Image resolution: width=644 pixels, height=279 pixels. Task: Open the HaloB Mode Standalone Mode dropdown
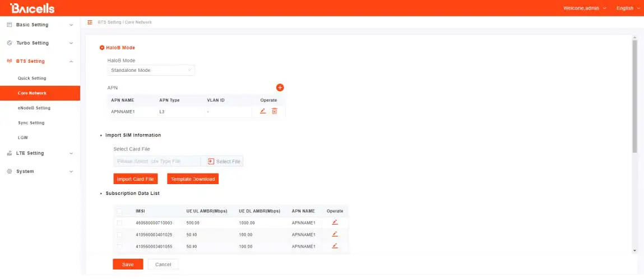pyautogui.click(x=151, y=70)
